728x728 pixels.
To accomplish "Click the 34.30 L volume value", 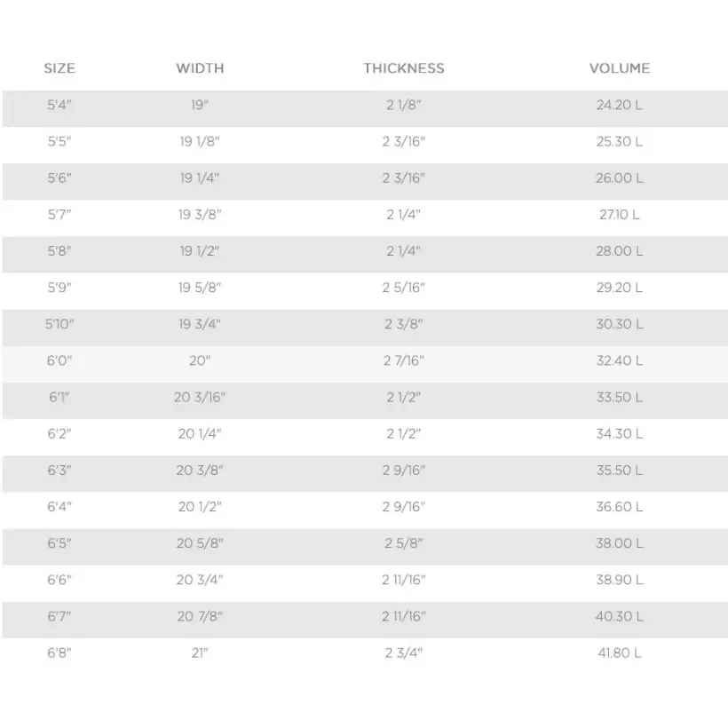I will [x=620, y=434].
